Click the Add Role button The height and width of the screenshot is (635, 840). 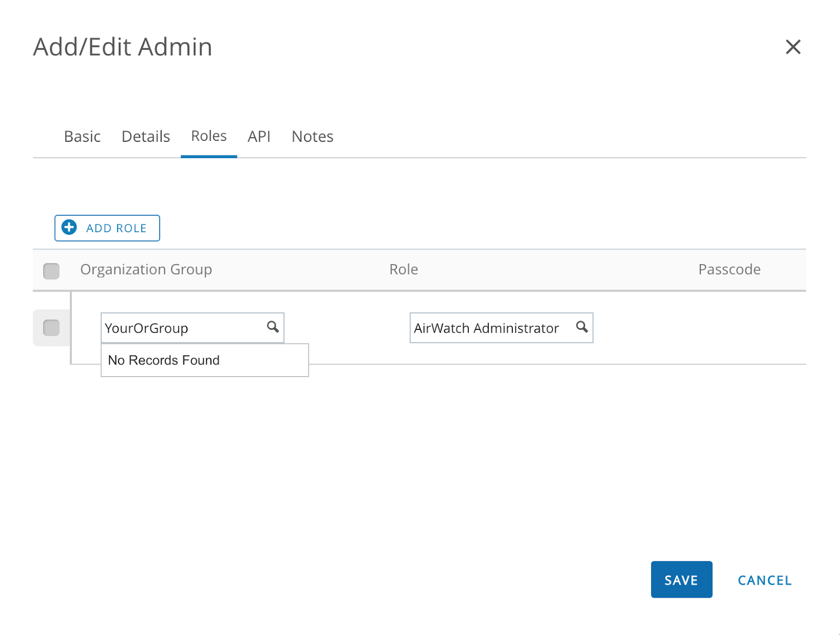click(107, 227)
